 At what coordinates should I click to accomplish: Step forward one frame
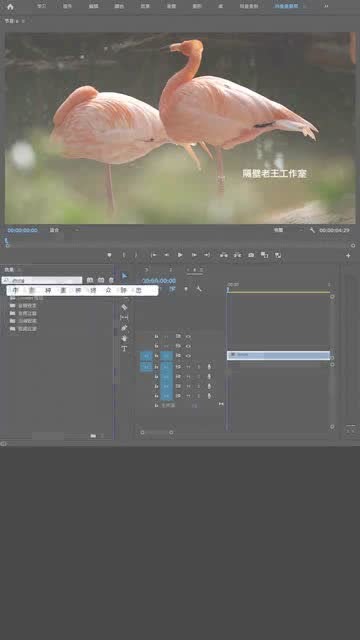[x=194, y=255]
